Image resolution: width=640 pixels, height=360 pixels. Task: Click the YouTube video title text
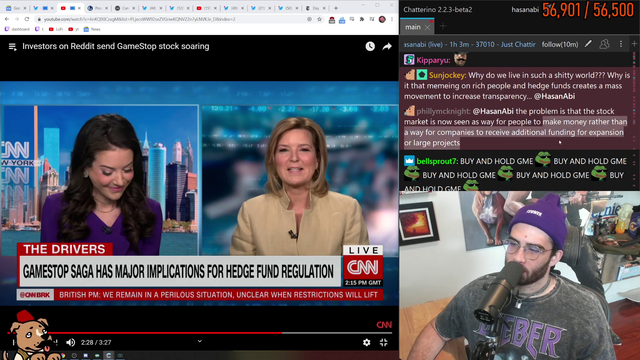(x=116, y=47)
